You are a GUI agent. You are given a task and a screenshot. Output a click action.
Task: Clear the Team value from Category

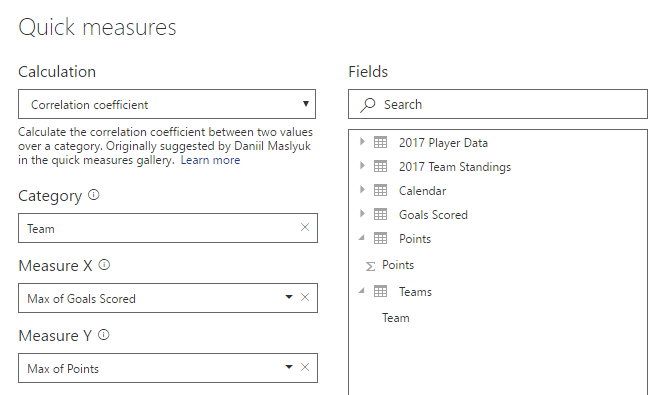305,227
